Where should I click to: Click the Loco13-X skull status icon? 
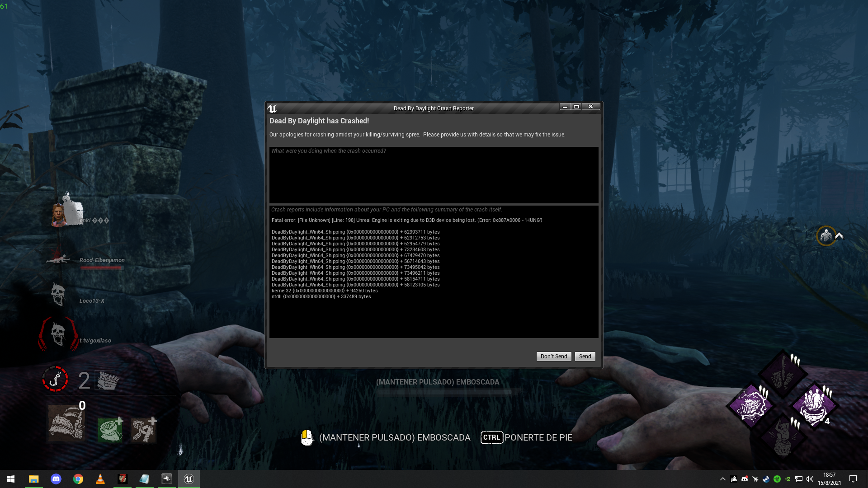click(x=58, y=295)
